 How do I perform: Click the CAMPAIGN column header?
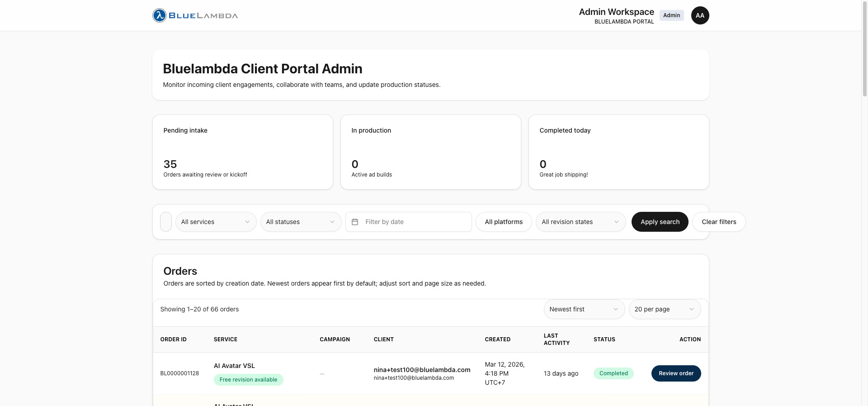(335, 339)
